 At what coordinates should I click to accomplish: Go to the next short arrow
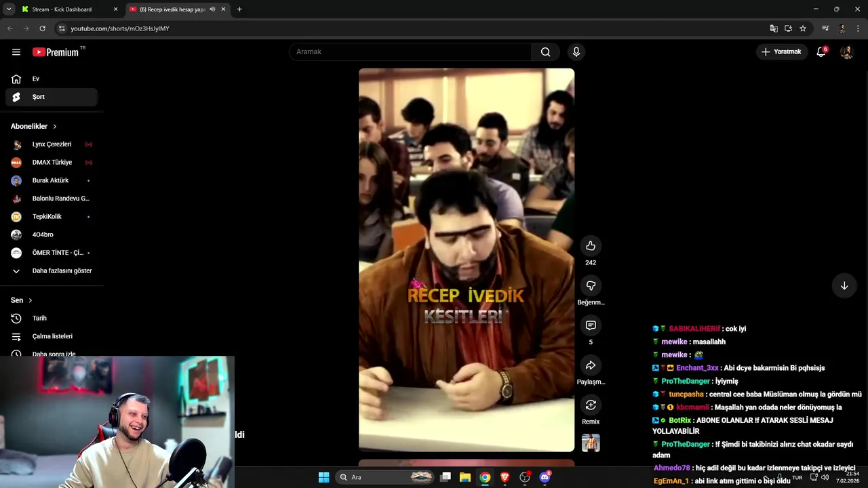[x=844, y=286]
